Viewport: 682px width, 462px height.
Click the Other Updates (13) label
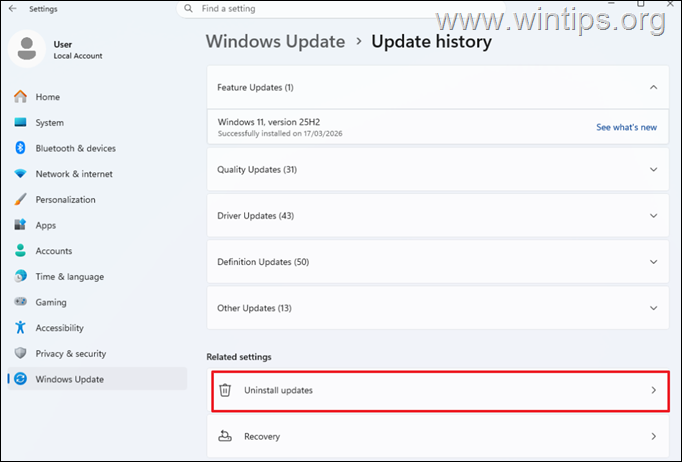tap(254, 308)
